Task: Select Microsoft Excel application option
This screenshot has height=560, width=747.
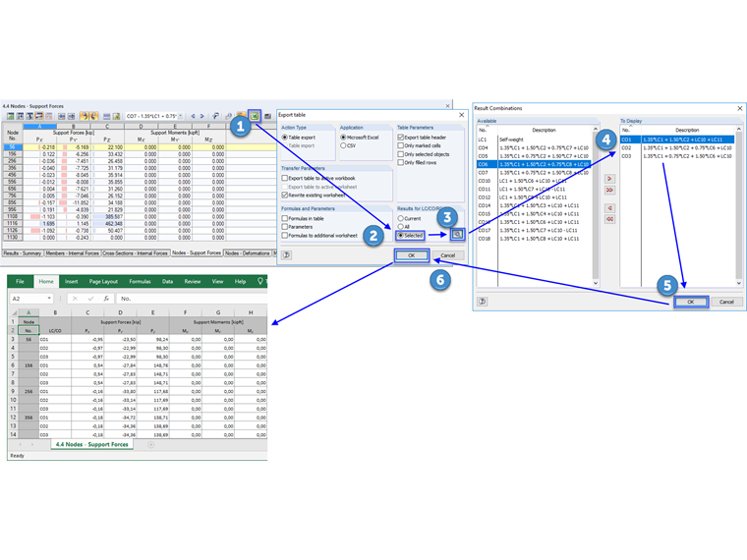Action: pyautogui.click(x=343, y=138)
